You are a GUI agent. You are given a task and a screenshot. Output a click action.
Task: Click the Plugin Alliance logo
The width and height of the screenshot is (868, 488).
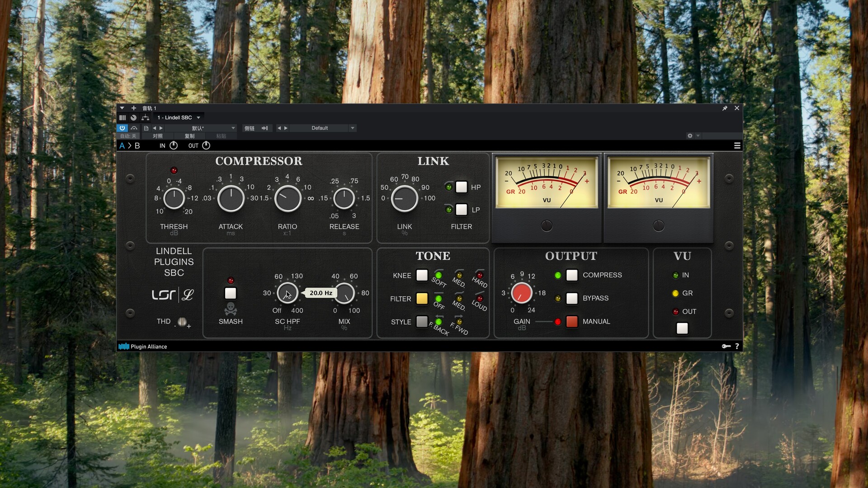pyautogui.click(x=143, y=347)
